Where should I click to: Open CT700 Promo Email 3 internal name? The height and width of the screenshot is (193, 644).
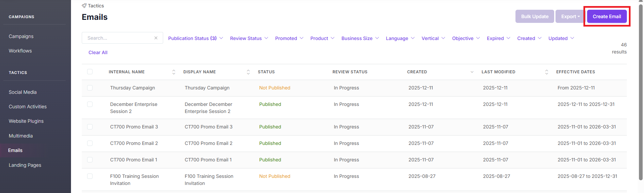[x=134, y=127]
